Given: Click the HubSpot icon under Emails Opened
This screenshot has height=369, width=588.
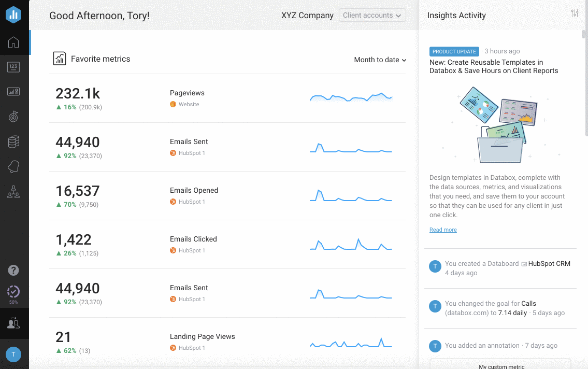Looking at the screenshot, I should coord(173,202).
